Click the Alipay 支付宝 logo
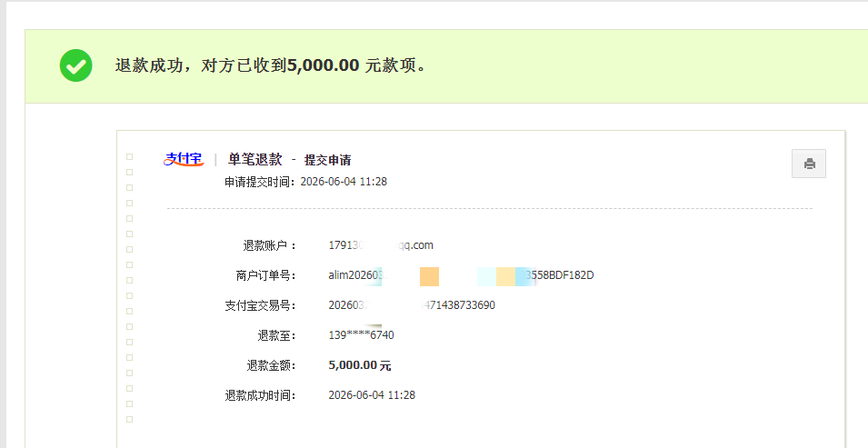Screen dimensions: 868x448 click(x=184, y=160)
